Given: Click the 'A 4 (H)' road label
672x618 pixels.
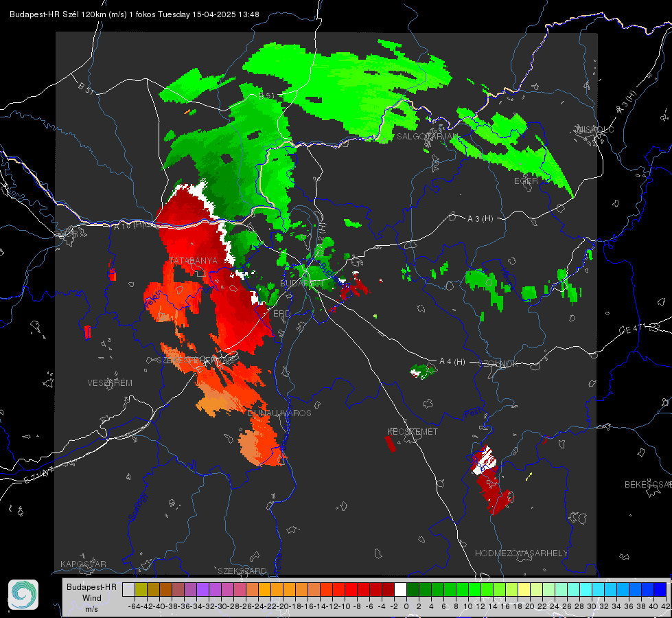Looking at the screenshot, I should pyautogui.click(x=452, y=362).
